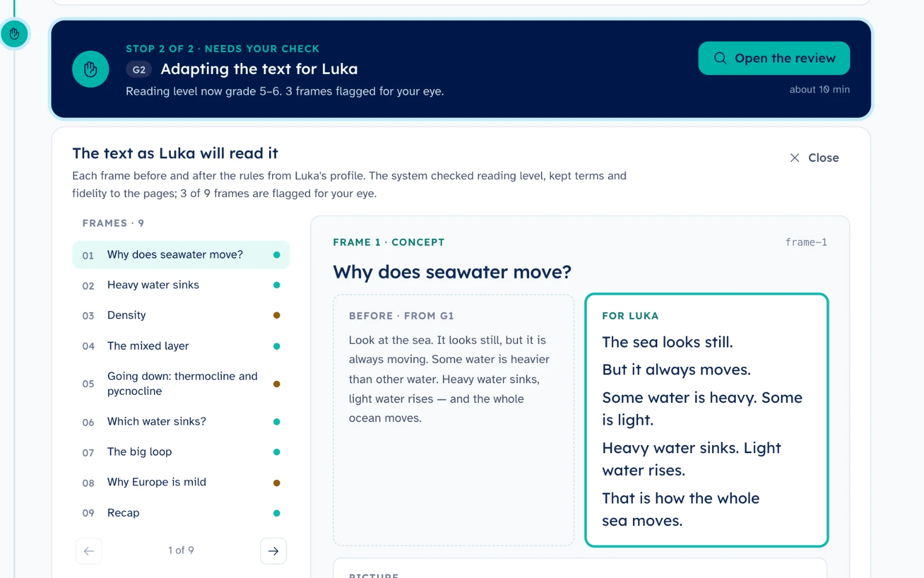Select frame 01 Why does seawater move?
The height and width of the screenshot is (578, 924).
click(x=181, y=255)
